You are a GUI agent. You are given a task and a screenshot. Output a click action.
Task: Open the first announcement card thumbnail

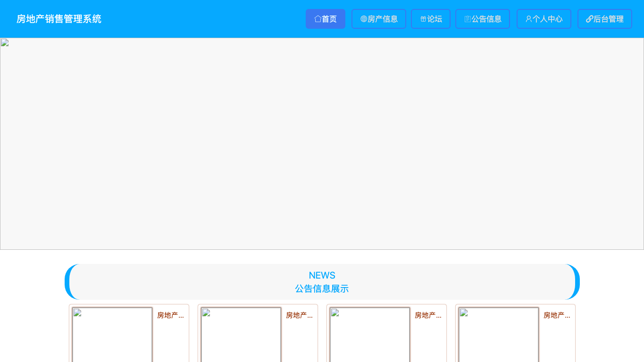pyautogui.click(x=112, y=335)
